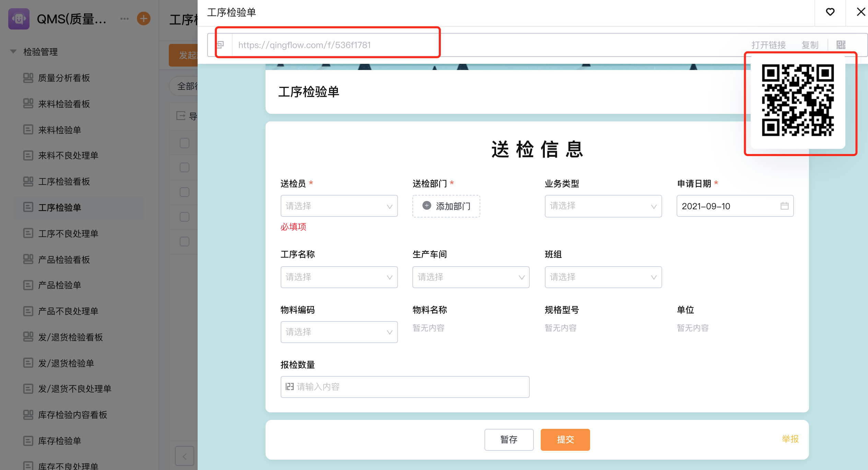Open the 工序名称 dropdown
This screenshot has width=868, height=470.
coord(339,277)
